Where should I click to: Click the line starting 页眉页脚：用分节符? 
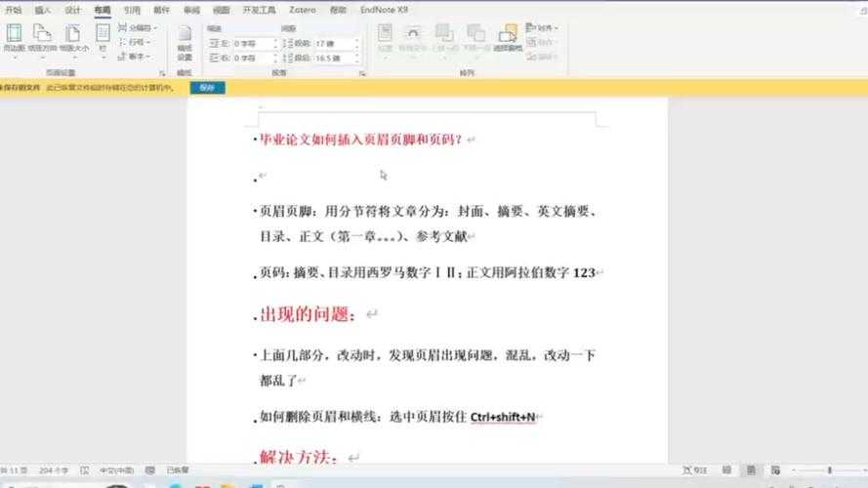[x=428, y=212]
